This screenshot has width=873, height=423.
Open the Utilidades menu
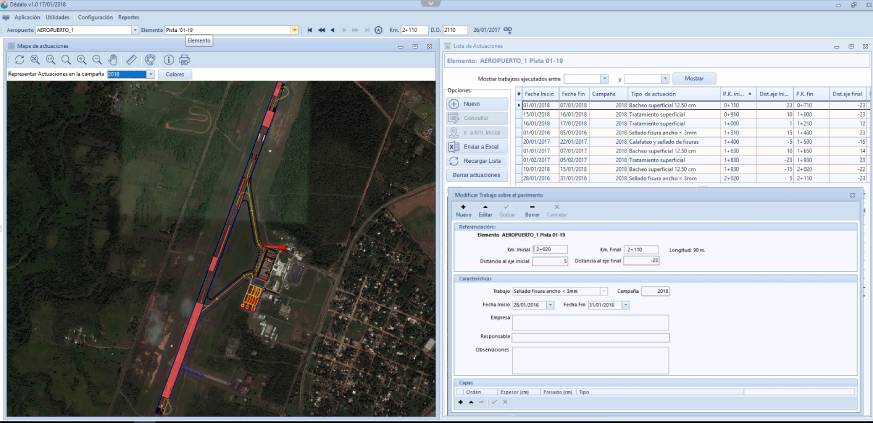[58, 17]
